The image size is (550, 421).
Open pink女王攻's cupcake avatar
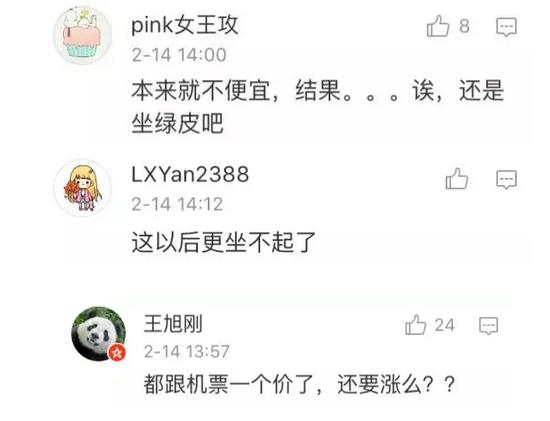(x=82, y=35)
